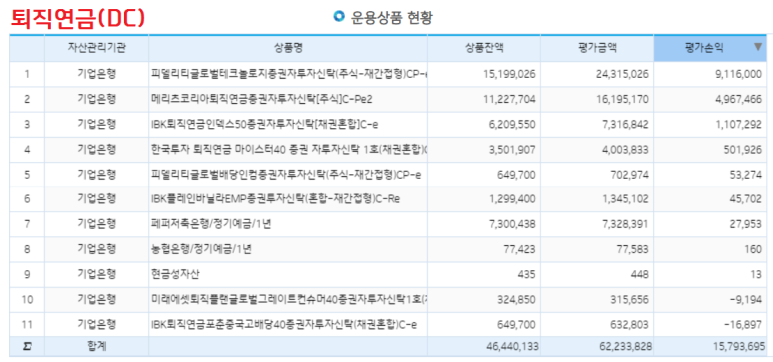Select product 페퍼저축은행/정기예금/1년
Image resolution: width=773 pixels, height=362 pixels.
(211, 224)
